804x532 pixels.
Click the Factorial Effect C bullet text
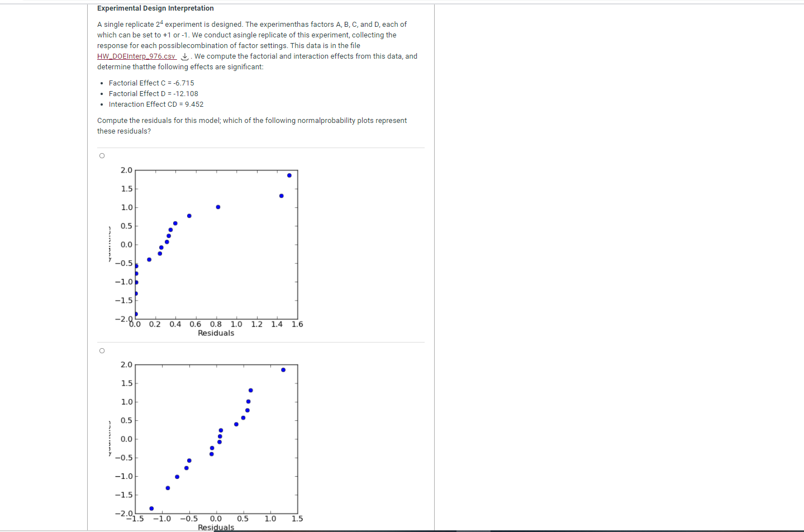click(151, 83)
